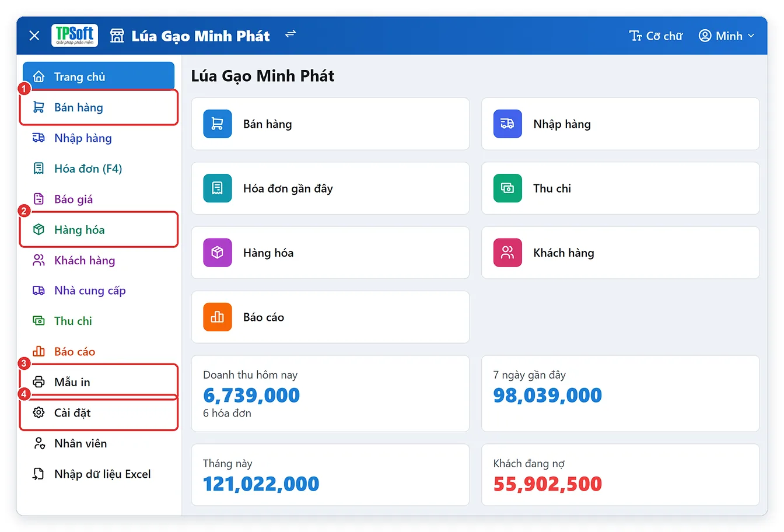The width and height of the screenshot is (784, 532).
Task: Open the Nhập hàng dashboard card
Action: tap(620, 124)
